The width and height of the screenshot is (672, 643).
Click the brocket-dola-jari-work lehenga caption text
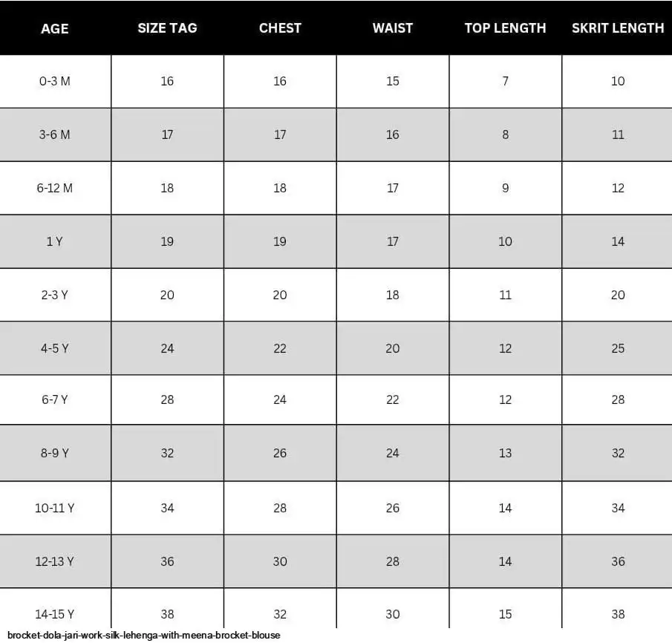(x=144, y=636)
